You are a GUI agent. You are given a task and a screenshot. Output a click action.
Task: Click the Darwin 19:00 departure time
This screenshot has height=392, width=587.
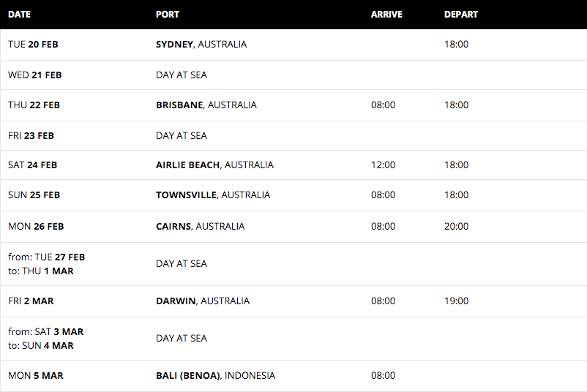pos(456,301)
